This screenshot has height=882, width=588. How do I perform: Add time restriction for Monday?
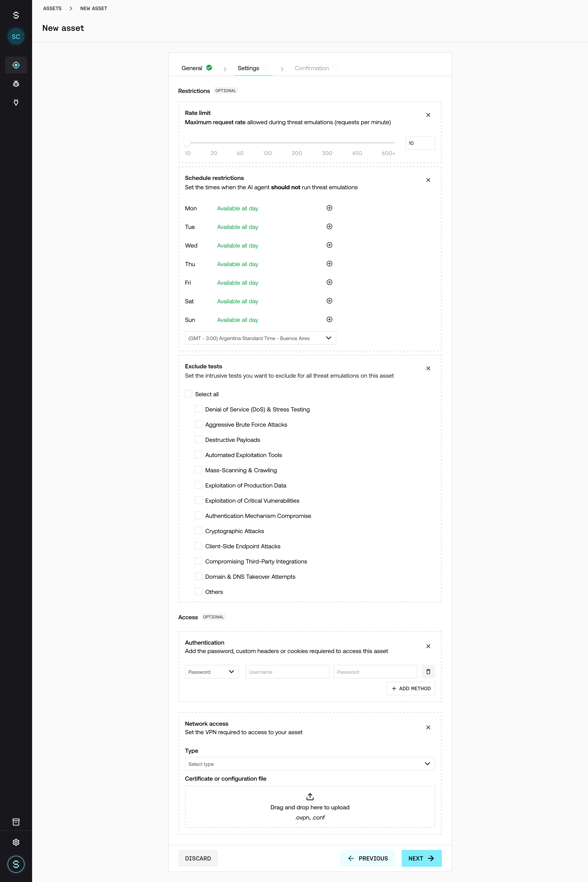[329, 208]
